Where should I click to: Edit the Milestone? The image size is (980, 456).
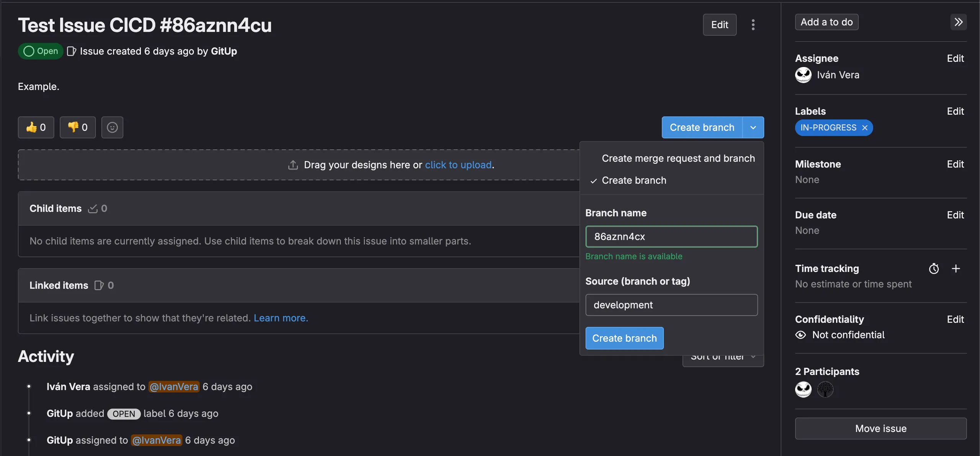click(955, 164)
